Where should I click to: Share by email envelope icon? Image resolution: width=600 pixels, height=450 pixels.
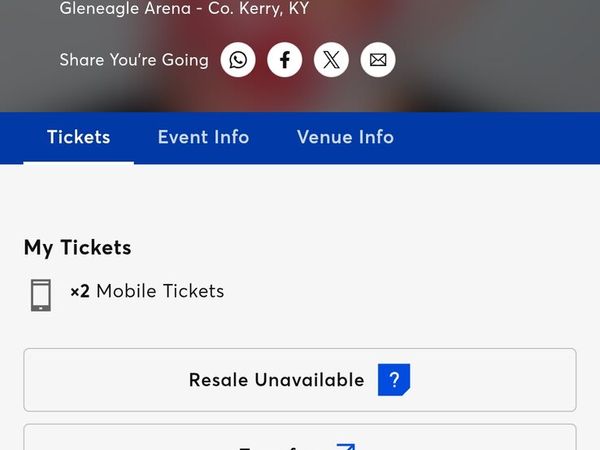pos(378,60)
